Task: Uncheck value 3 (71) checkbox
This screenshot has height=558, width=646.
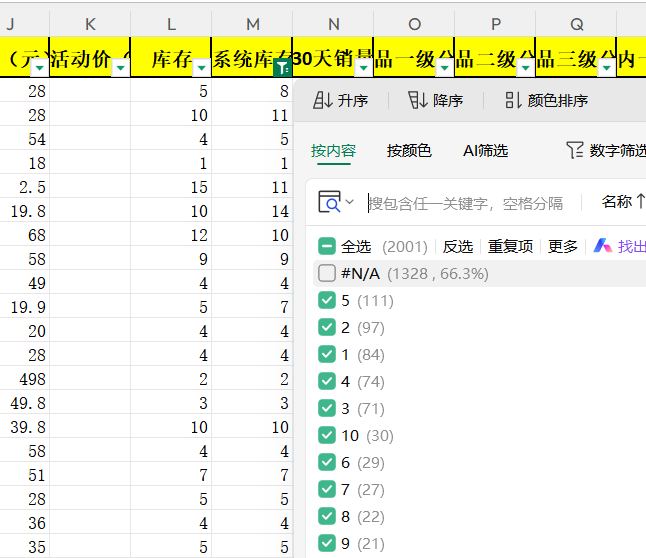Action: [x=327, y=408]
